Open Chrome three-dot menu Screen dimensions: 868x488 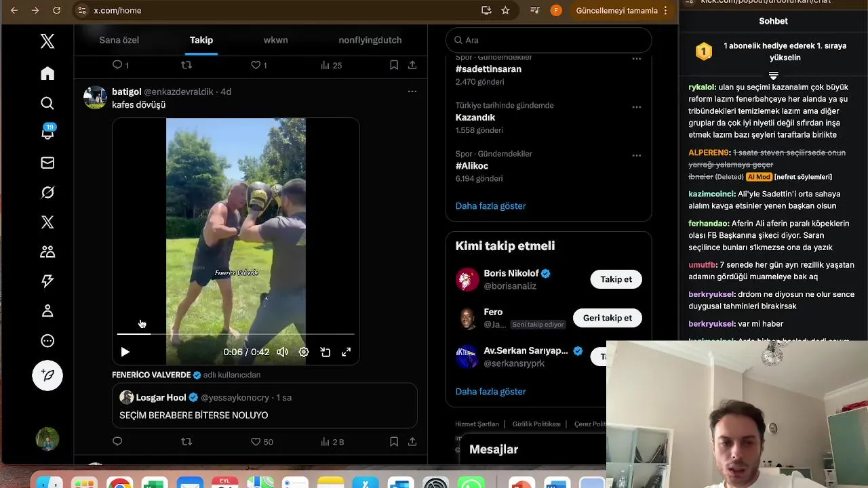666,10
